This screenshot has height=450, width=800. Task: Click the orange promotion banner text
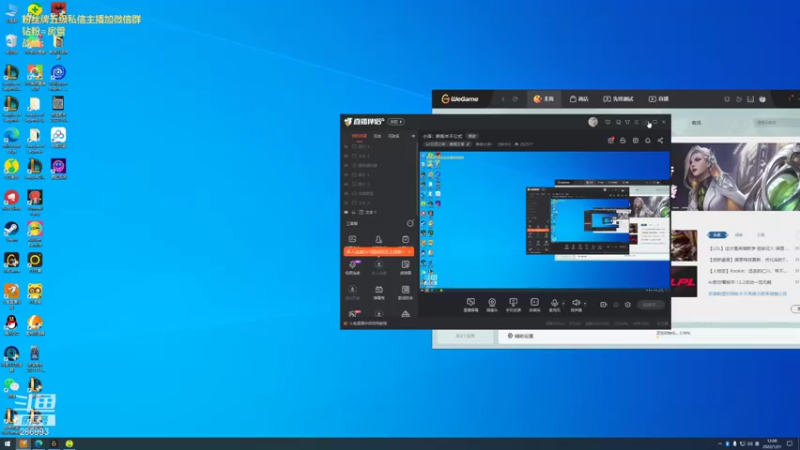(x=375, y=252)
